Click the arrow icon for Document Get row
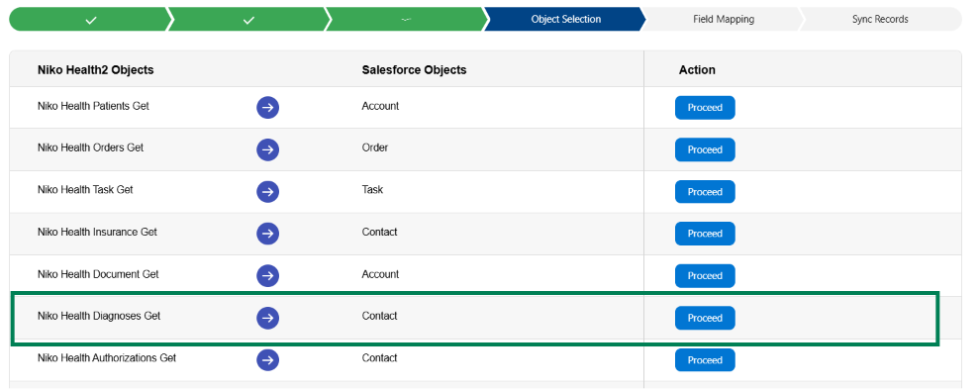 tap(267, 276)
